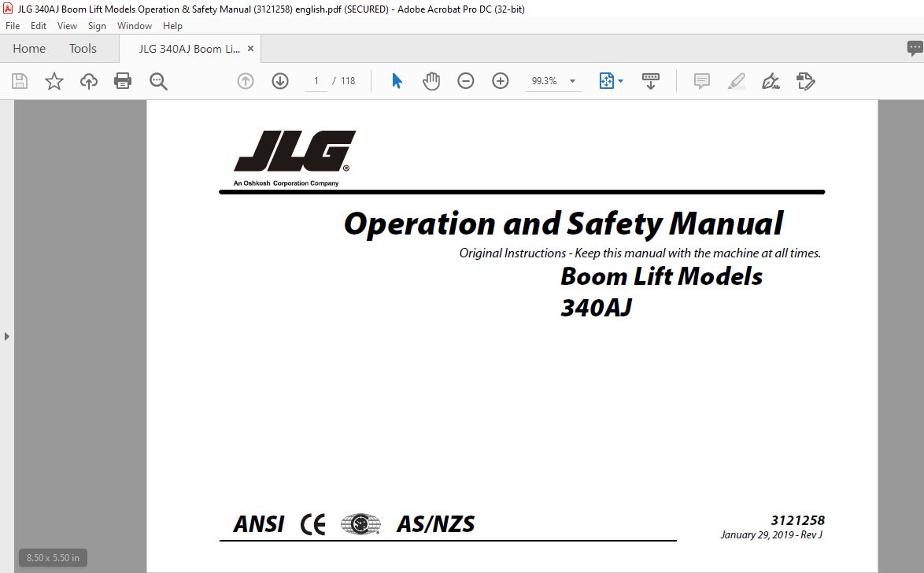Click document number 3121258
Viewport: 924px width, 573px height.
click(x=798, y=520)
